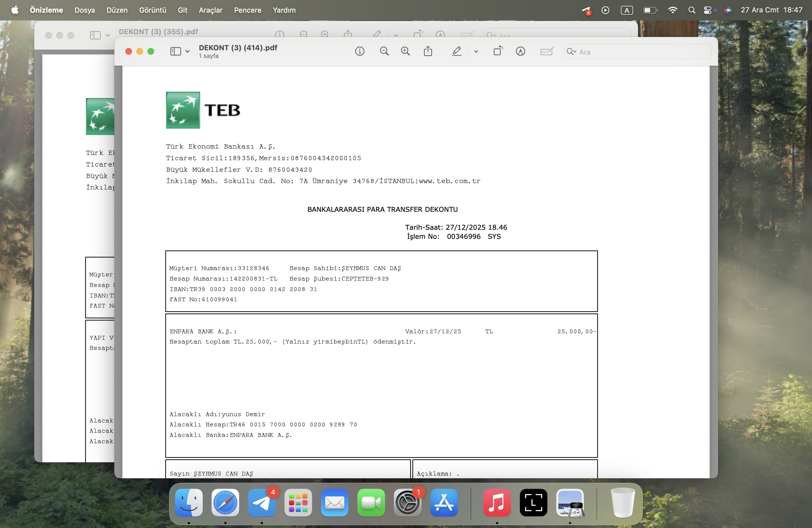Image resolution: width=812 pixels, height=528 pixels.
Task: Show the Markup toolbar
Action: point(520,52)
